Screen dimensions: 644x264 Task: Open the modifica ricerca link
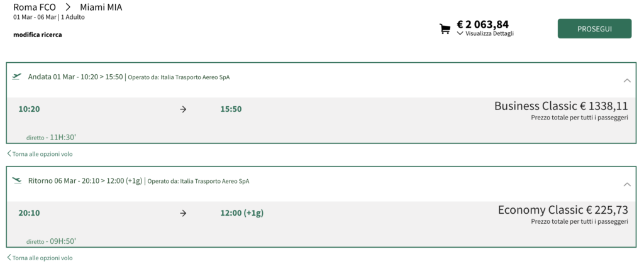coord(38,35)
